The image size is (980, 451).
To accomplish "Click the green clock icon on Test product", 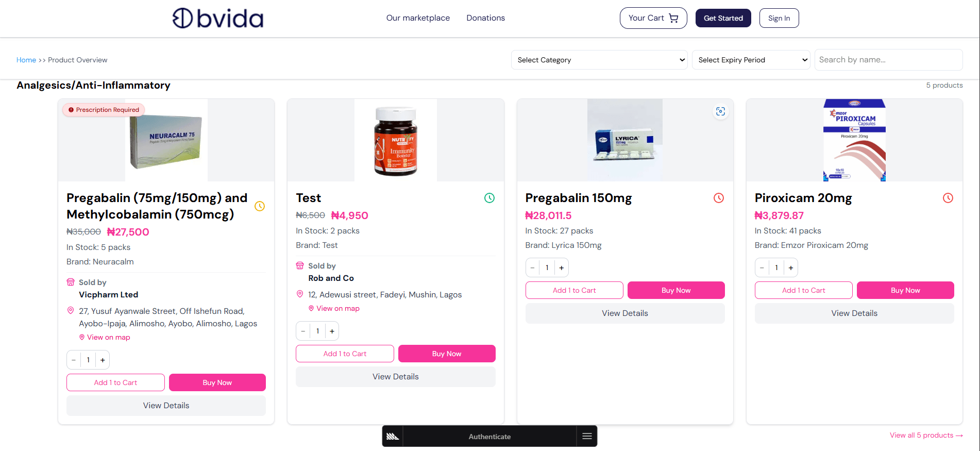I will point(489,198).
